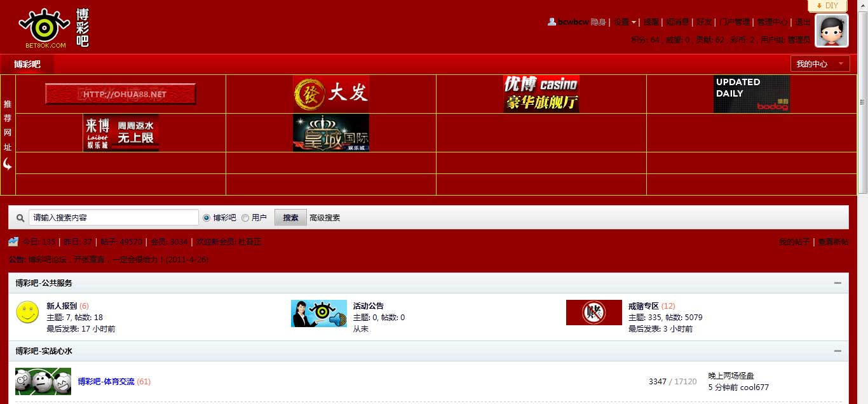This screenshot has width=868, height=404.
Task: Collapse the 博彩吧-公共服务 section
Action: point(837,283)
